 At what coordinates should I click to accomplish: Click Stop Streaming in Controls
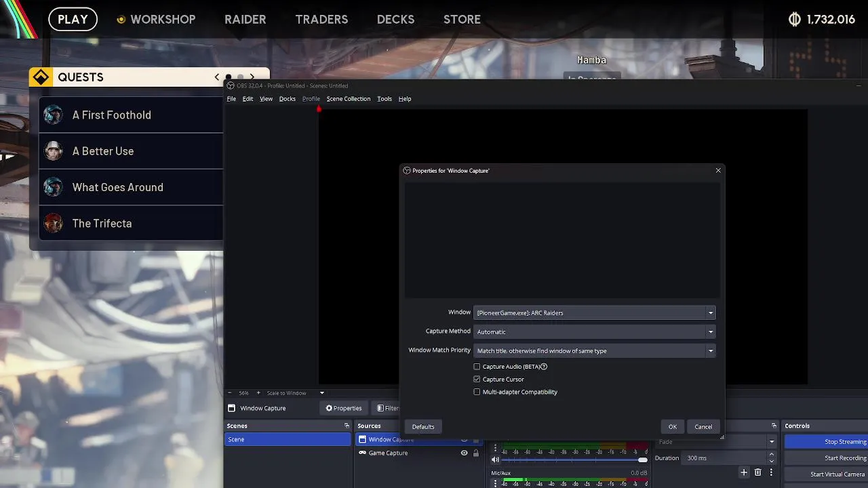click(x=827, y=442)
